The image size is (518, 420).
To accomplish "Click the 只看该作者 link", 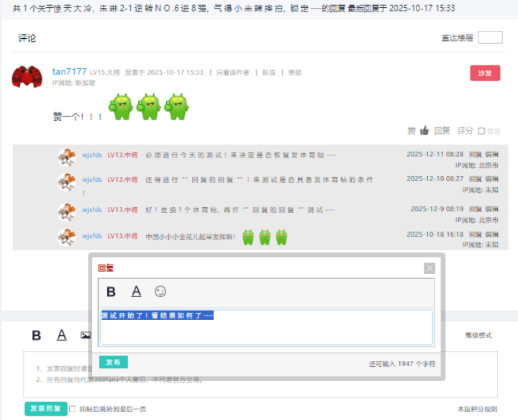I will 232,73.
